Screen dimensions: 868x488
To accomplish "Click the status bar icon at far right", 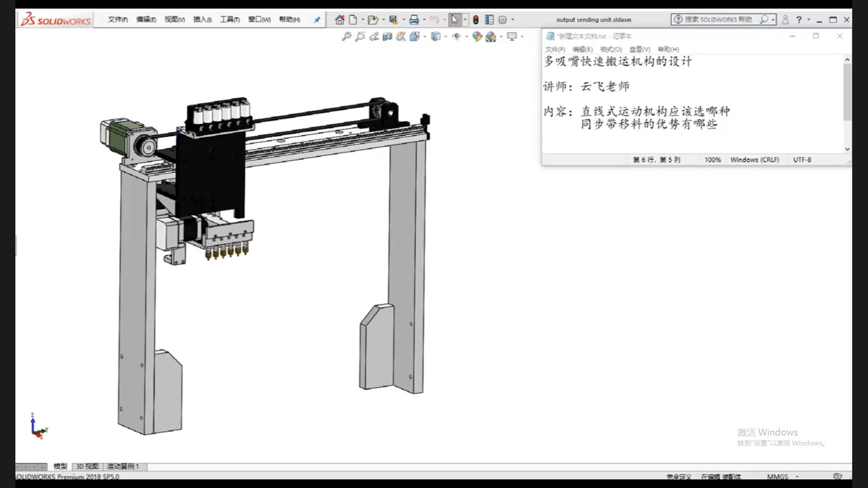I will point(837,476).
